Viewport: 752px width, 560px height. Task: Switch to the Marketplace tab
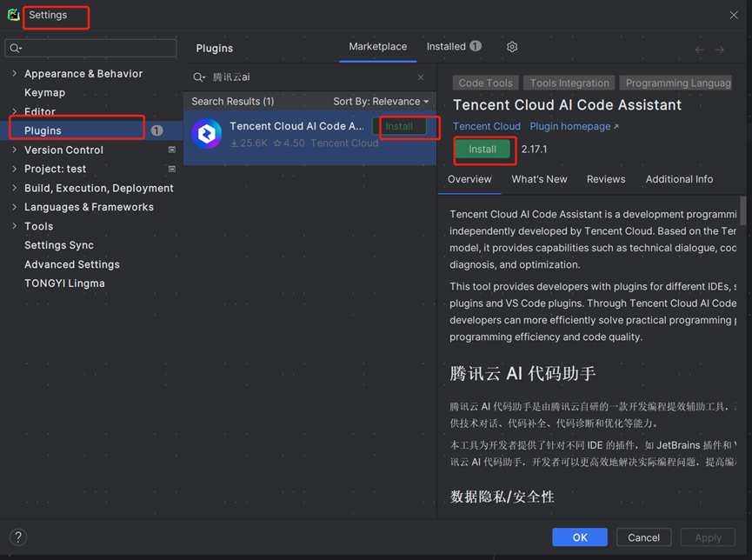tap(378, 47)
